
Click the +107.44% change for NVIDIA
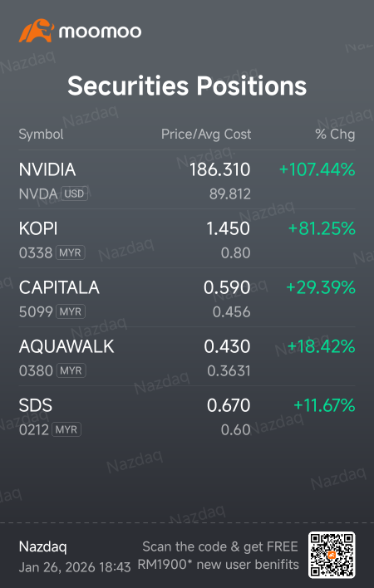317,170
